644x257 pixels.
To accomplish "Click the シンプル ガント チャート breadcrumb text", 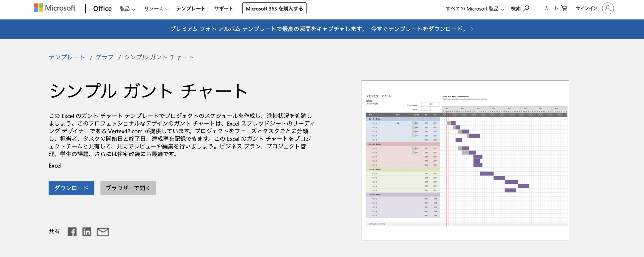I will click(159, 57).
